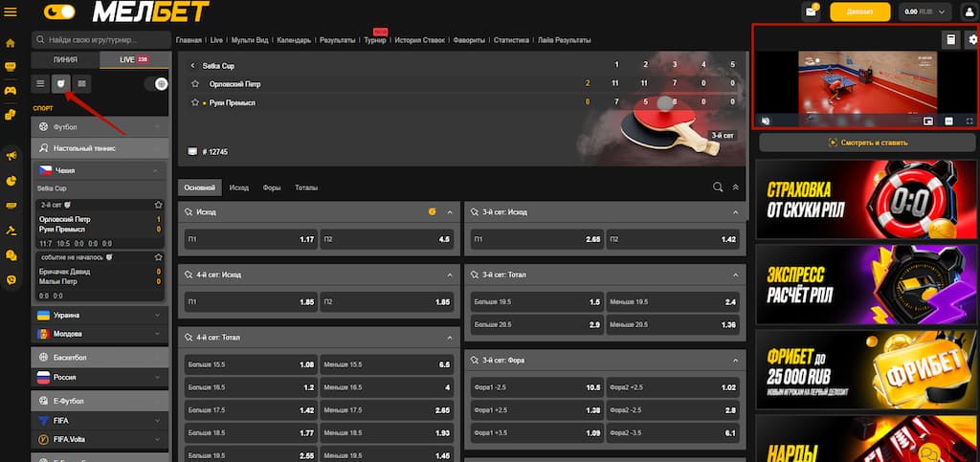
Task: Go back with the arrow beside Setka Cup
Action: click(x=192, y=66)
